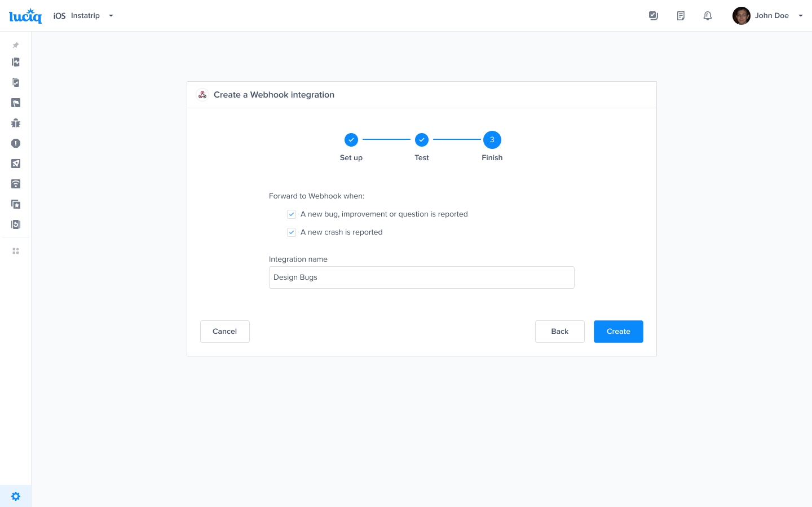Open the checklist icon in top bar
This screenshot has width=812, height=507.
(654, 16)
